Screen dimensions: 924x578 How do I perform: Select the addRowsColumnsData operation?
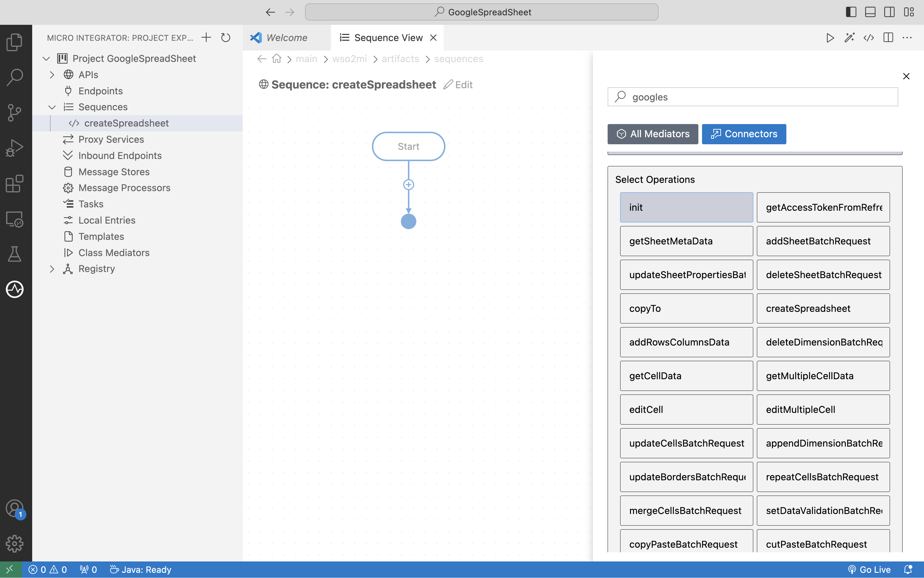coord(686,342)
